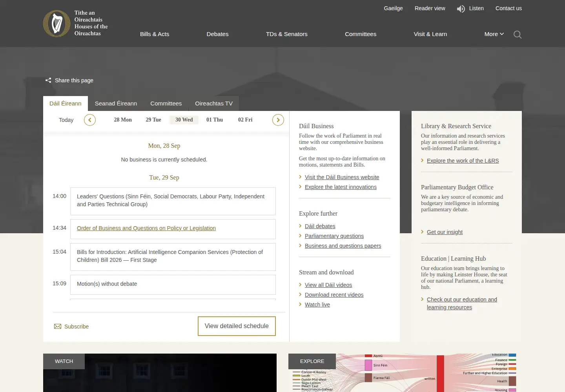The image size is (565, 392).
Task: Open Explore the latest innovations link
Action: (x=341, y=187)
